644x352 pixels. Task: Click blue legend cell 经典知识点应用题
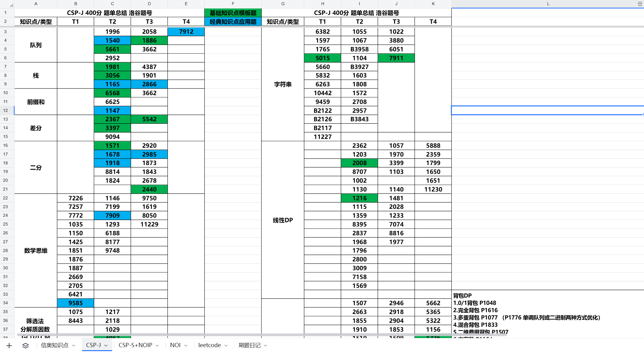(x=233, y=22)
